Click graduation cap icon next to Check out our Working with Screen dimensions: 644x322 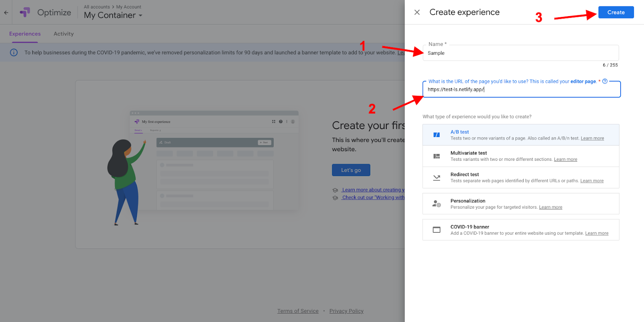tap(335, 198)
